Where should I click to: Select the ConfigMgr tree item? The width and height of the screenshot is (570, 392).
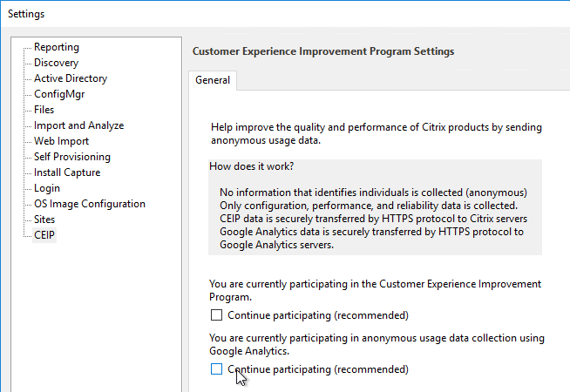point(59,94)
